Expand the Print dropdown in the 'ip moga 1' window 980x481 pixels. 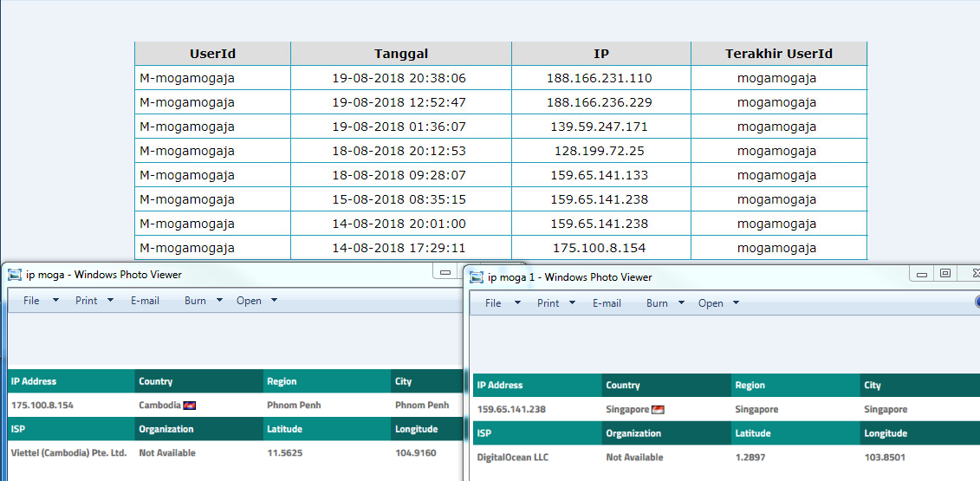tap(555, 303)
